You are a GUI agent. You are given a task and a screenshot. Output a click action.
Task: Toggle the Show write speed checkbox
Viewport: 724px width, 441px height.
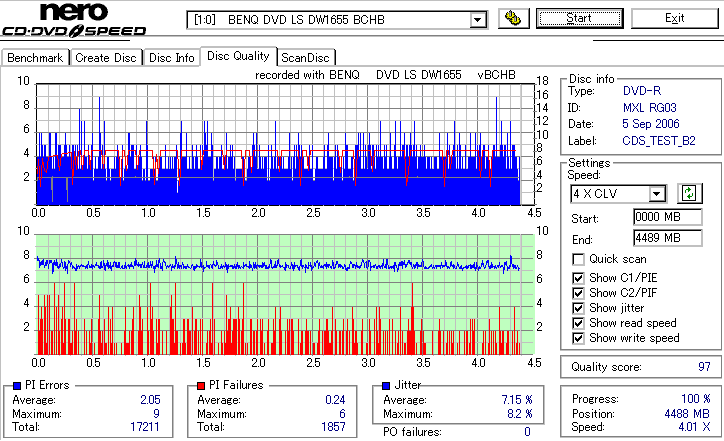[x=578, y=338]
